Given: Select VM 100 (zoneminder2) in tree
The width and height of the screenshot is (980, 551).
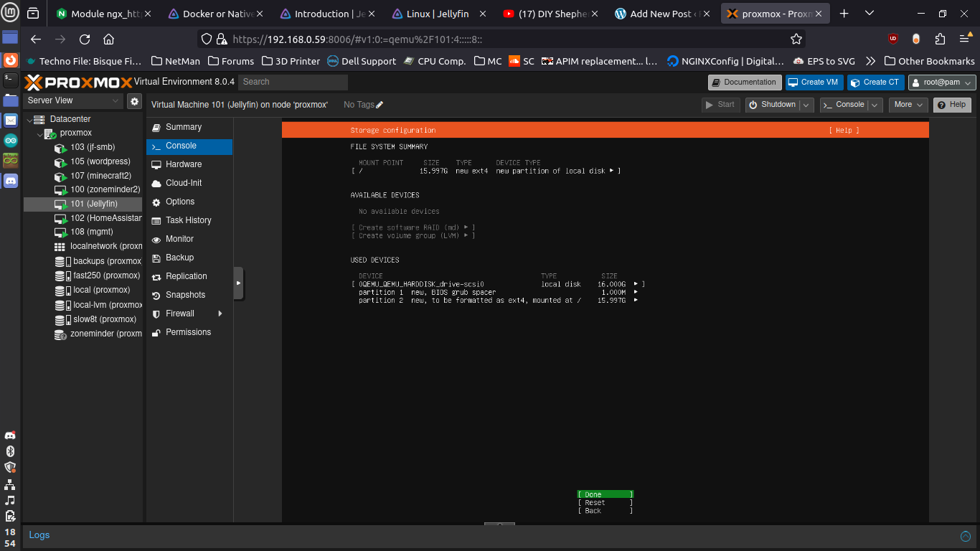Looking at the screenshot, I should click(105, 189).
